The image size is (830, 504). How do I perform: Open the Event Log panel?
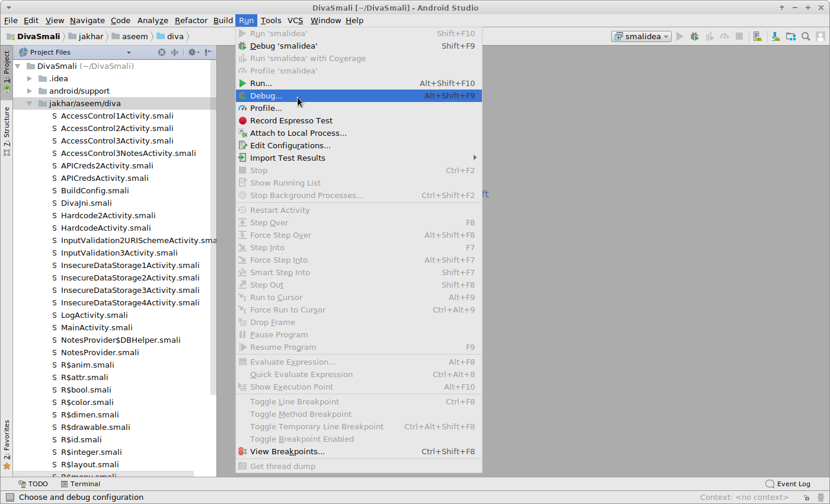click(788, 484)
